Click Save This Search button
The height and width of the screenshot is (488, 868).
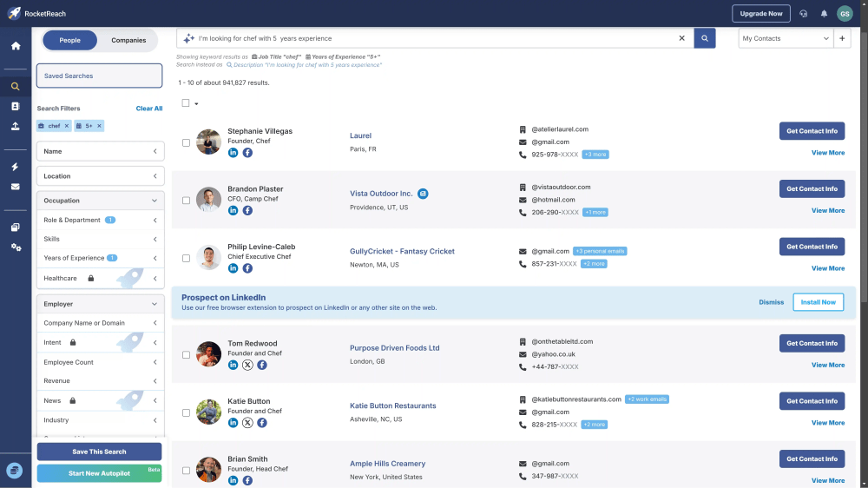tap(99, 452)
